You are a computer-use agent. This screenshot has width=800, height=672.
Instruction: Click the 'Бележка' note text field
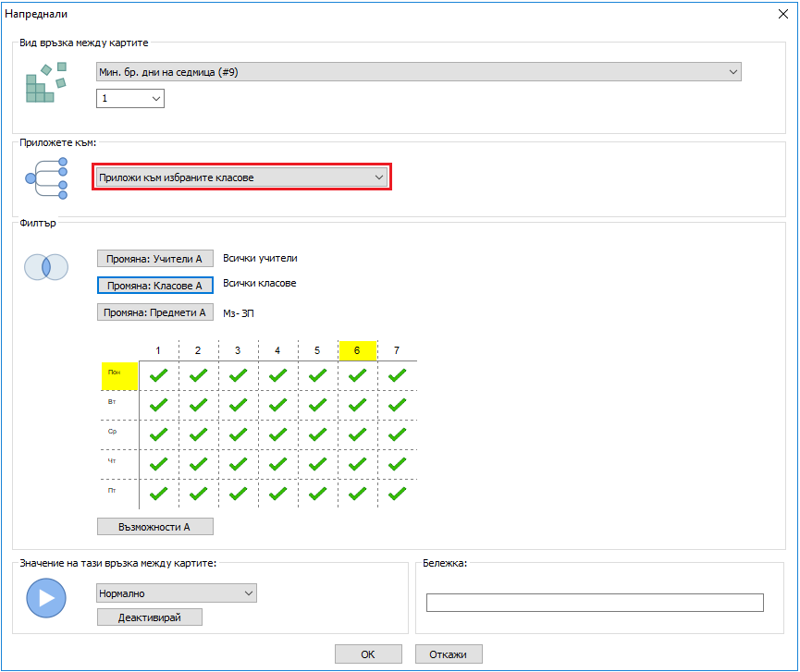pyautogui.click(x=594, y=603)
